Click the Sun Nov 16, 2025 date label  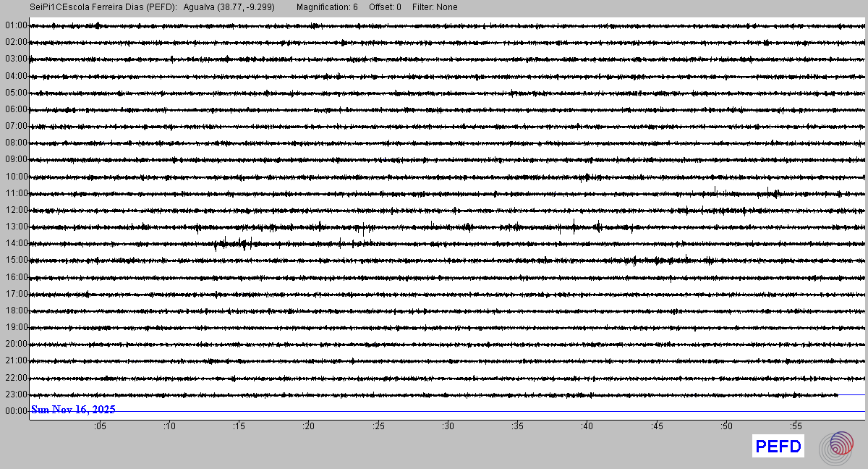pos(73,410)
